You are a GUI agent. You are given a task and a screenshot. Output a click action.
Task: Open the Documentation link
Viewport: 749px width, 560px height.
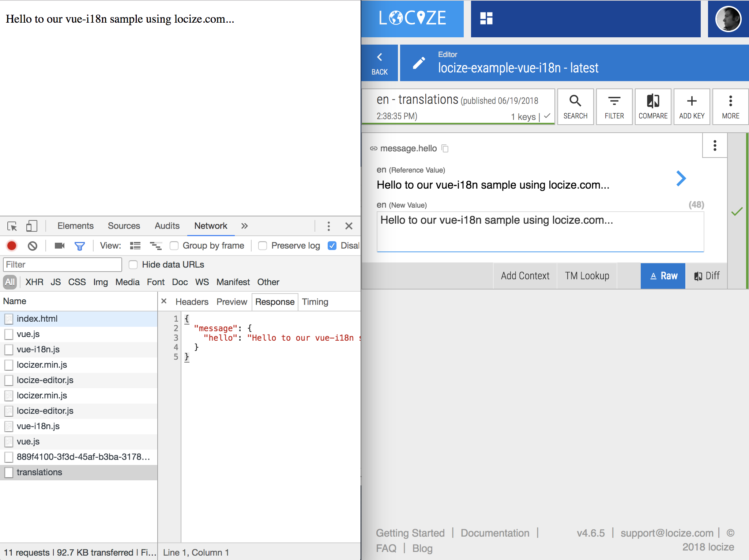tap(495, 533)
